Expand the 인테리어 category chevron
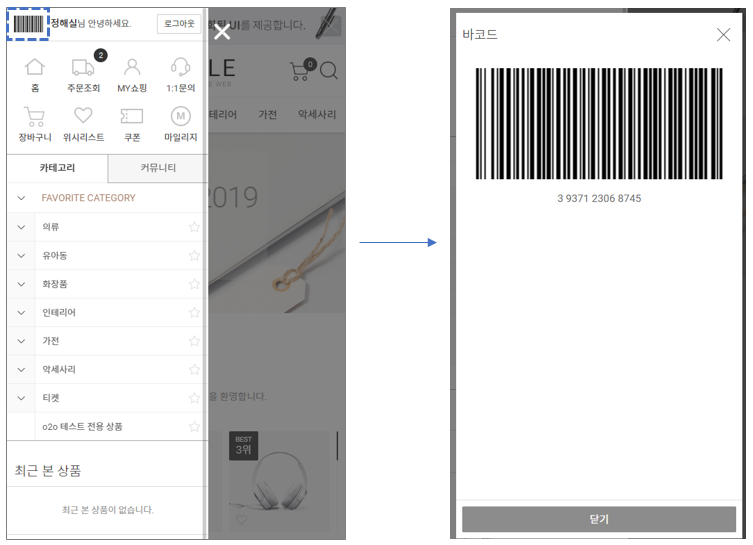The width and height of the screenshot is (753, 545). (21, 313)
